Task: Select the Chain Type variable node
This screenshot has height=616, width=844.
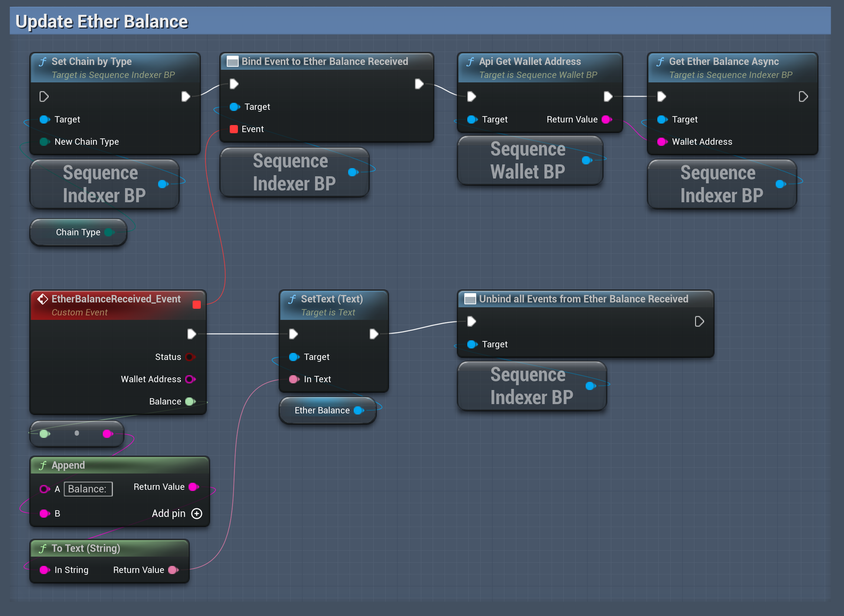Action: tap(78, 232)
